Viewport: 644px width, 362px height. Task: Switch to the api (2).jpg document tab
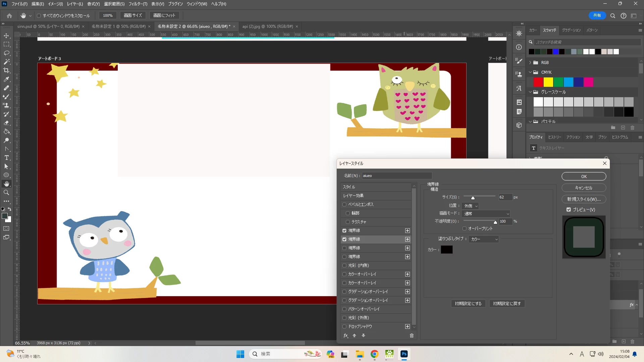(x=267, y=26)
